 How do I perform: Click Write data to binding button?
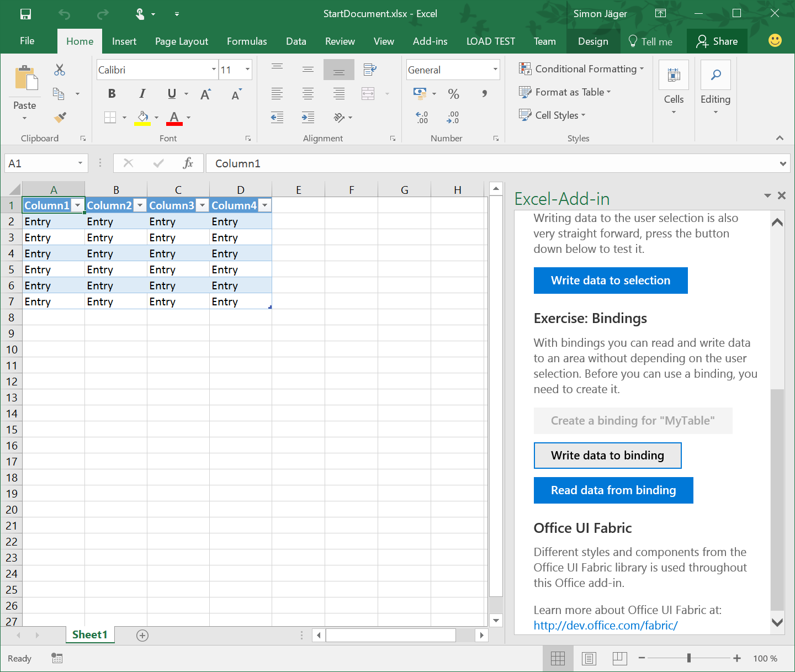[x=607, y=456]
